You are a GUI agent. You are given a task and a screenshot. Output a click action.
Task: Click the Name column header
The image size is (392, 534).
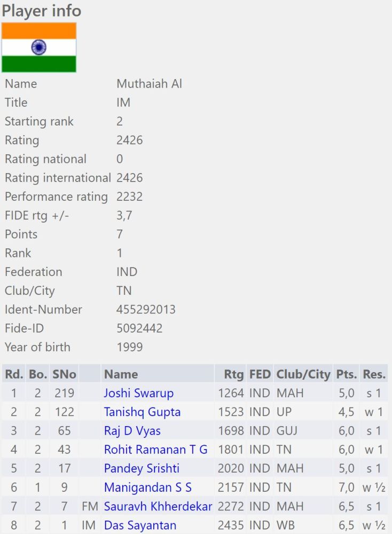coord(121,374)
